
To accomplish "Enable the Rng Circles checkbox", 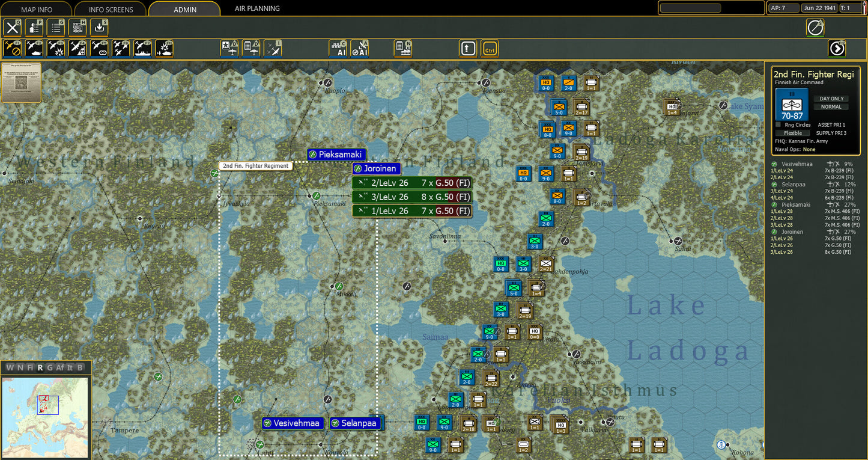I will coord(778,125).
